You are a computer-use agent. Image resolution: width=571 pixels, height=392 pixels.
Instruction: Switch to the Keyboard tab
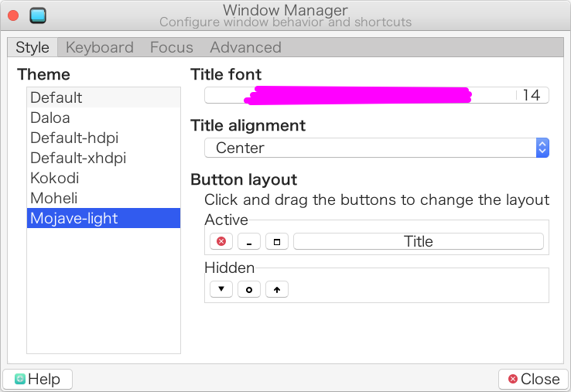tap(99, 47)
